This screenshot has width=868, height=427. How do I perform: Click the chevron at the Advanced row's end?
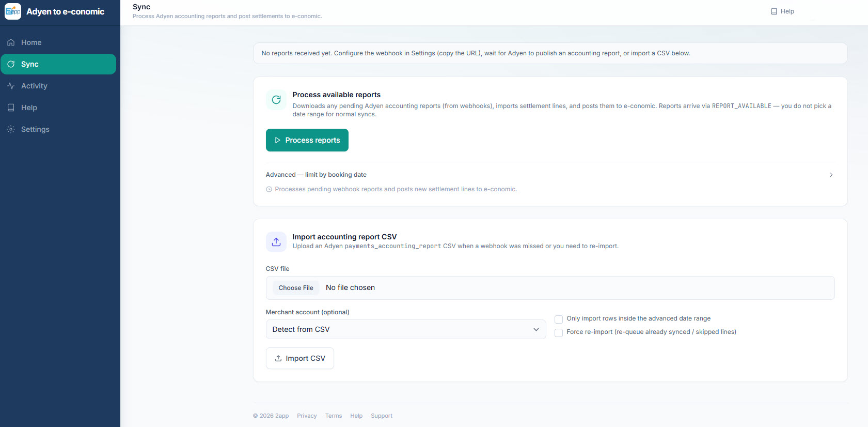[831, 175]
